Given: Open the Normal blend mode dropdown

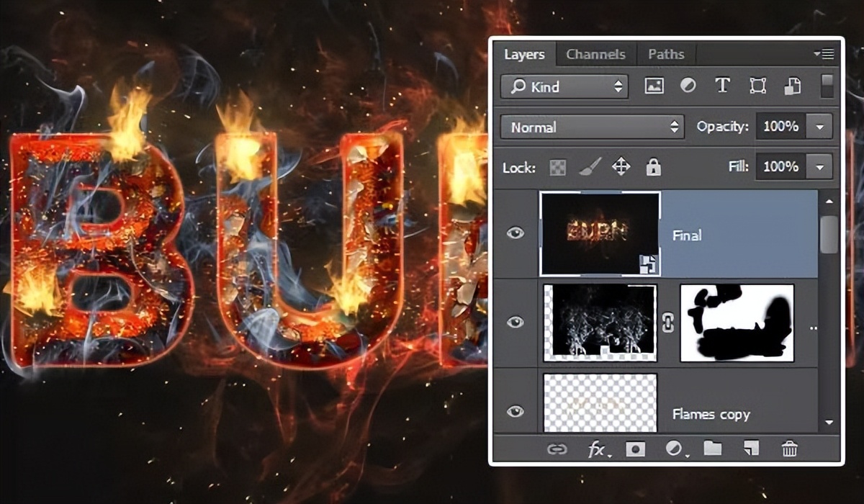Looking at the screenshot, I should (592, 127).
